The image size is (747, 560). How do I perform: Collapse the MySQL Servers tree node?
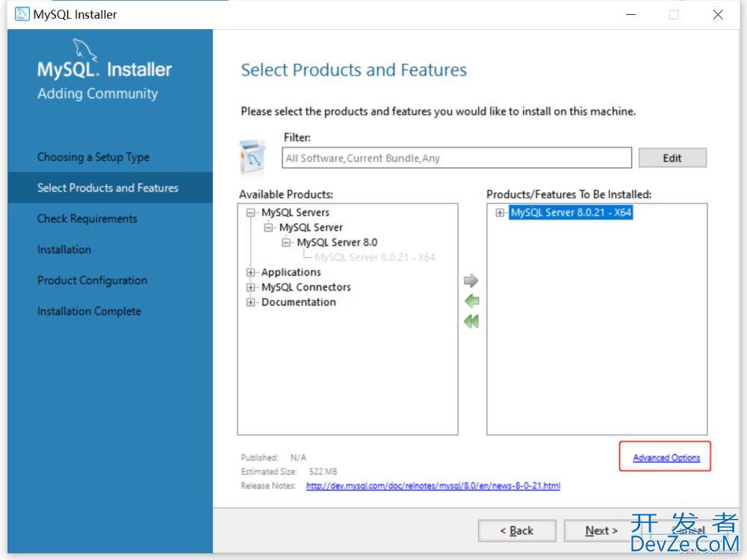[x=250, y=212]
